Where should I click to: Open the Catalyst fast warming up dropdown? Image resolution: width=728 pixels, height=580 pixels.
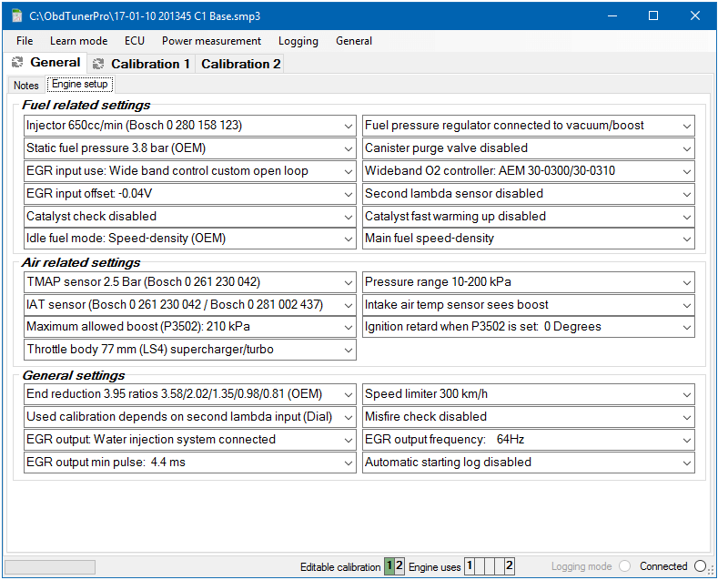(529, 217)
